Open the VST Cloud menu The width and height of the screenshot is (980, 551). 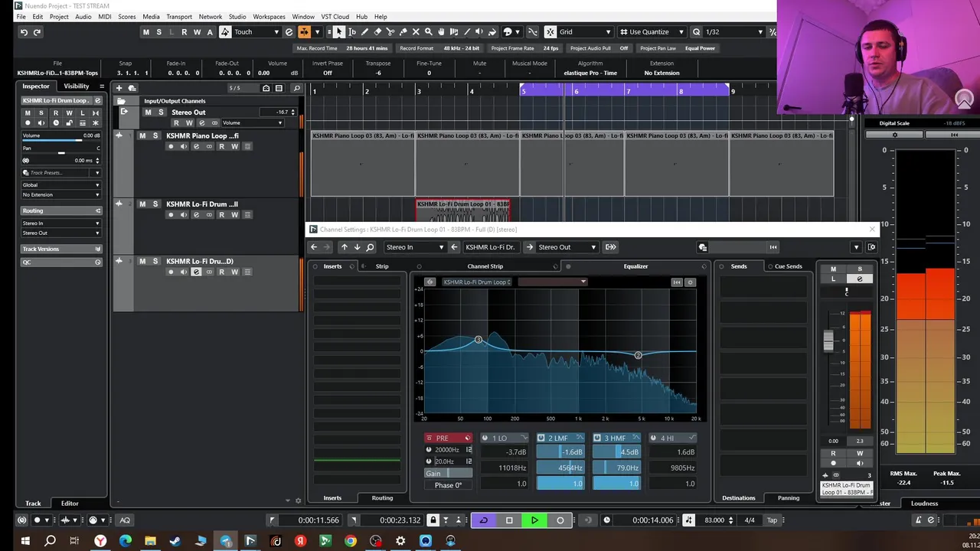[335, 16]
